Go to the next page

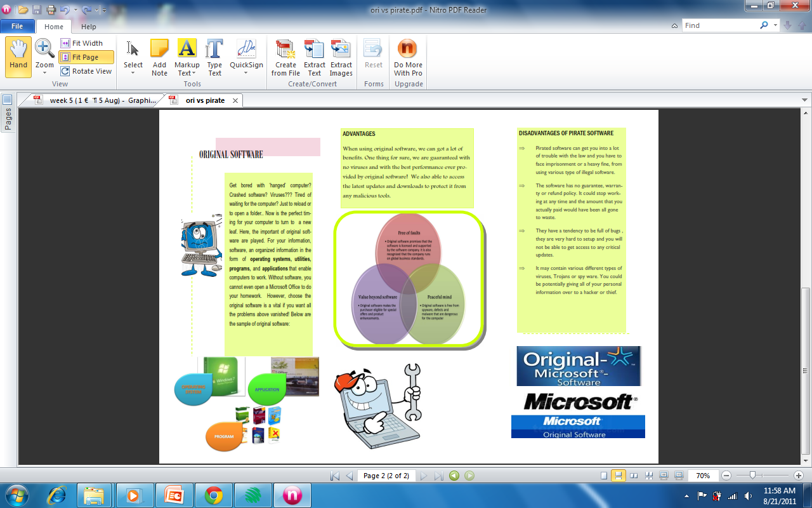[x=424, y=476]
